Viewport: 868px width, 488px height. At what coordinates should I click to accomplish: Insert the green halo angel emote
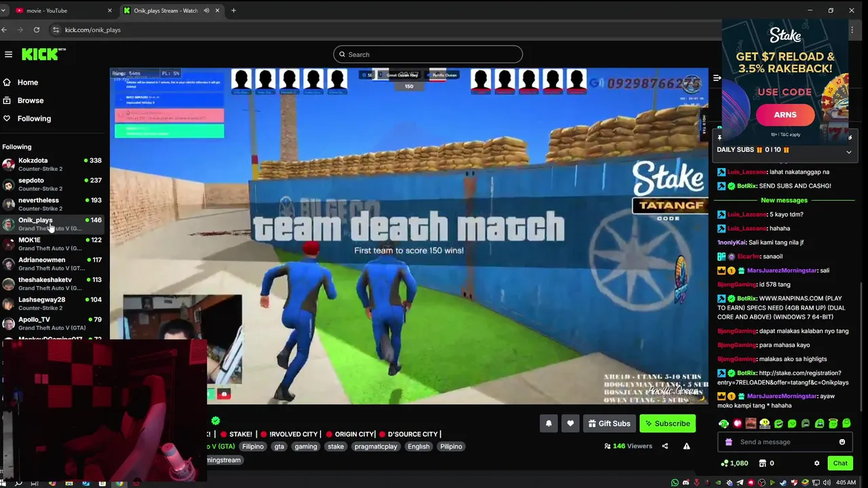pyautogui.click(x=833, y=424)
